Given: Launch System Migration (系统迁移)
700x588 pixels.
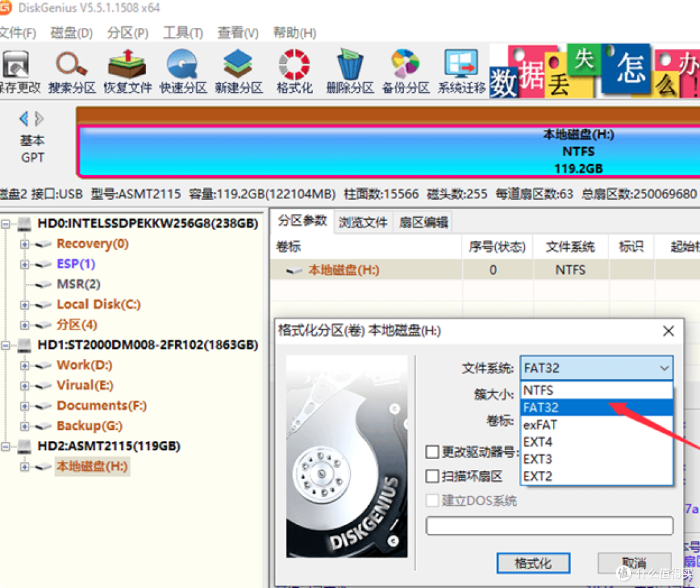Looking at the screenshot, I should pos(461,71).
